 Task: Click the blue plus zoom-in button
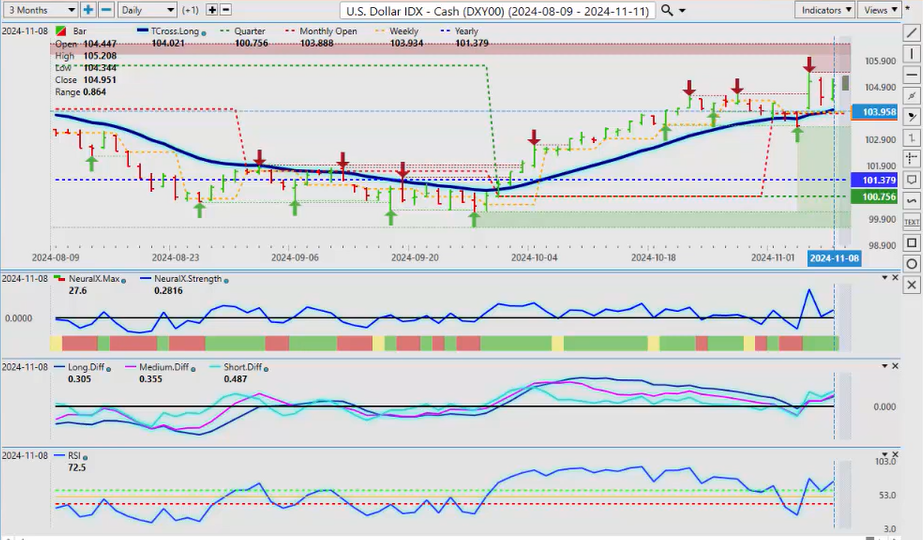coord(88,10)
